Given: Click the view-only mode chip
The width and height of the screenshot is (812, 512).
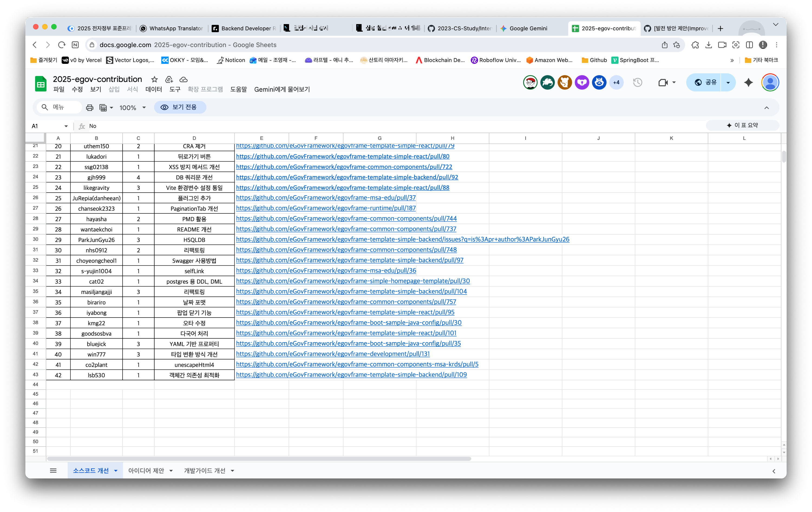Looking at the screenshot, I should pos(180,107).
